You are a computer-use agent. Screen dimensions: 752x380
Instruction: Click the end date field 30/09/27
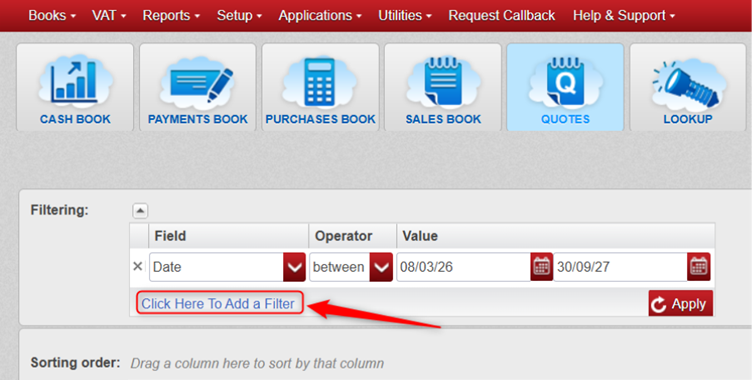pyautogui.click(x=621, y=267)
